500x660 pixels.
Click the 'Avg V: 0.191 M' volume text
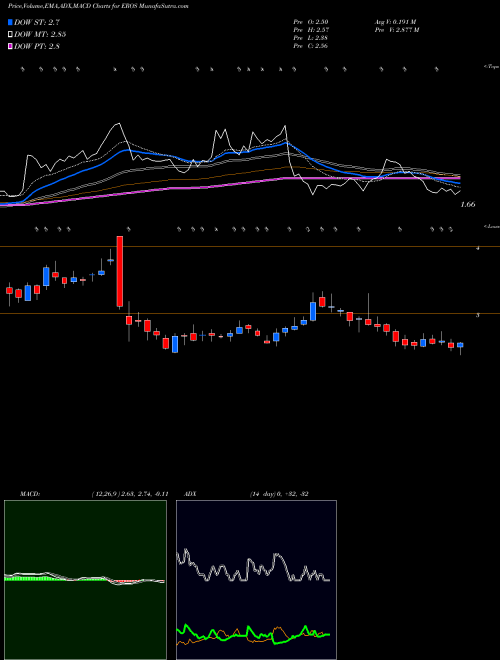coord(395,21)
